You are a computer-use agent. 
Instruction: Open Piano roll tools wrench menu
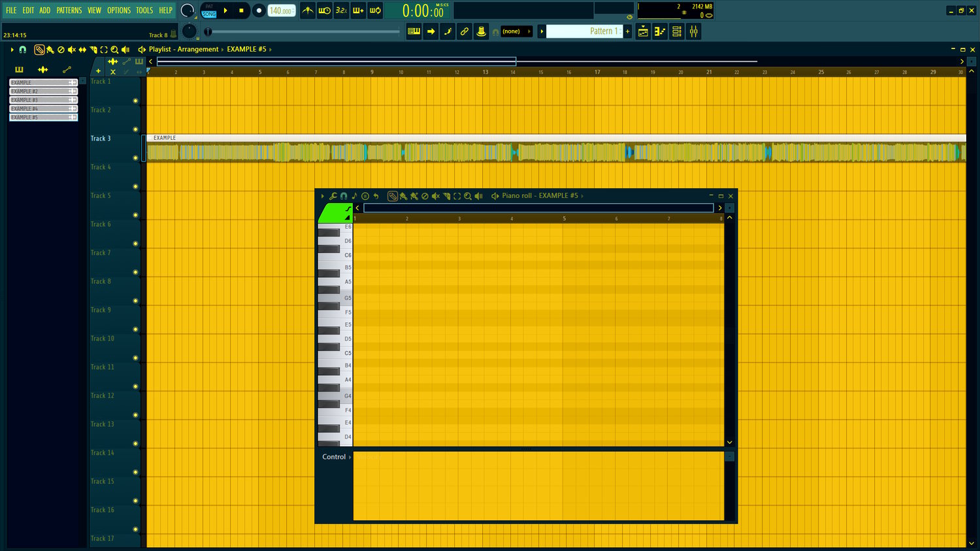coord(333,196)
